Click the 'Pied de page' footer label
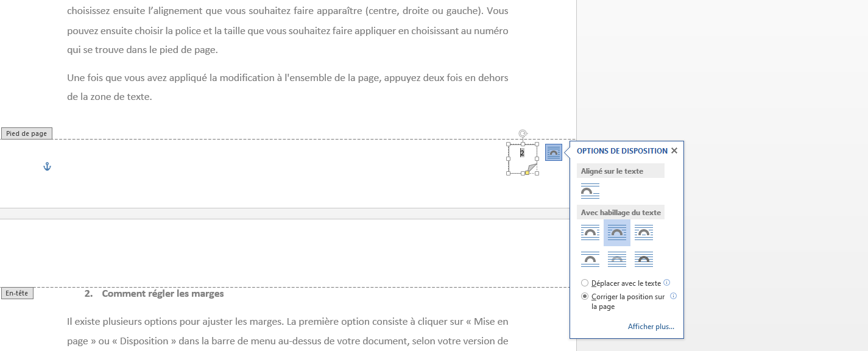Viewport: 868px width, 351px height. [27, 133]
